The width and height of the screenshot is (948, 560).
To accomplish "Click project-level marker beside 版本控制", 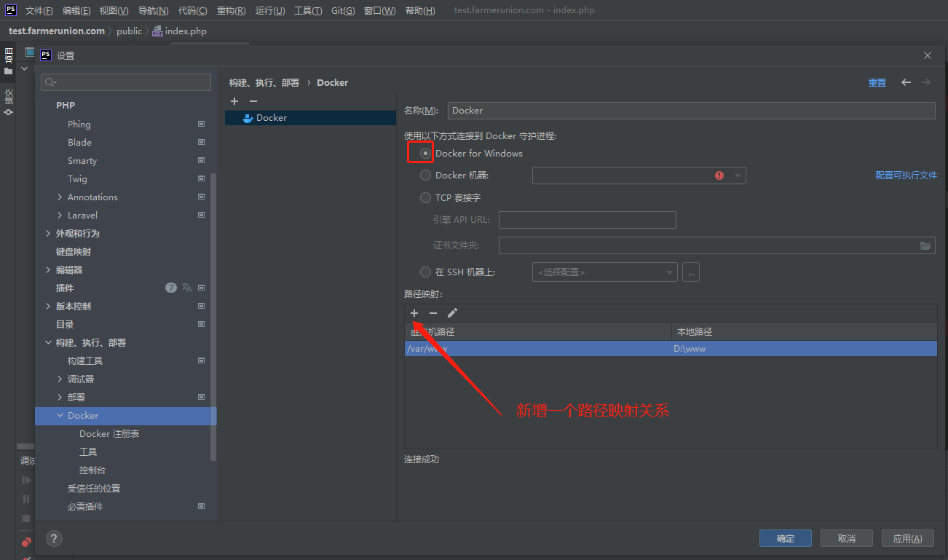I will (202, 307).
